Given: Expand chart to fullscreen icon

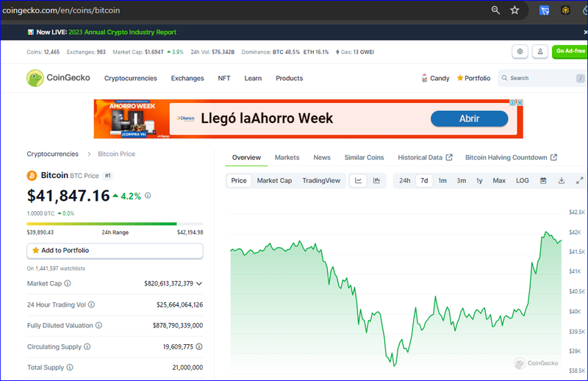Looking at the screenshot, I should click(579, 180).
